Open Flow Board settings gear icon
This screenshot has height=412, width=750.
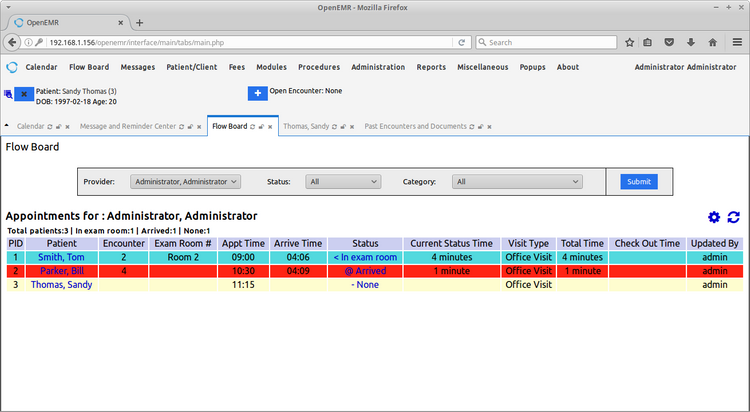[714, 217]
